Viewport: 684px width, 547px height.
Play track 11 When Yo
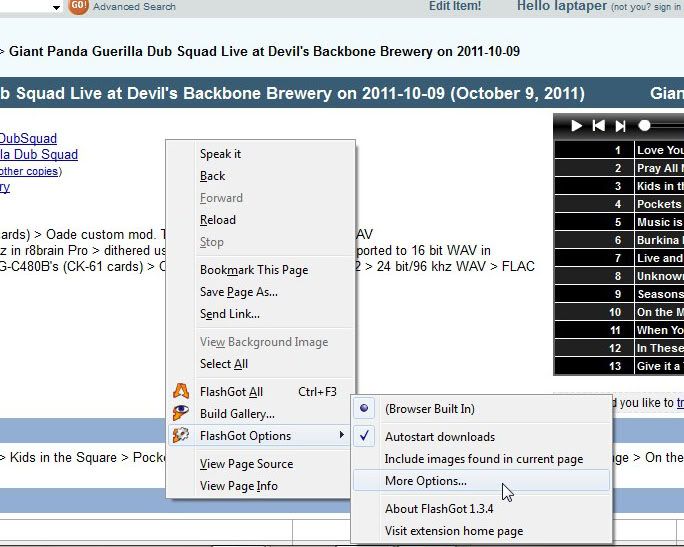point(619,330)
